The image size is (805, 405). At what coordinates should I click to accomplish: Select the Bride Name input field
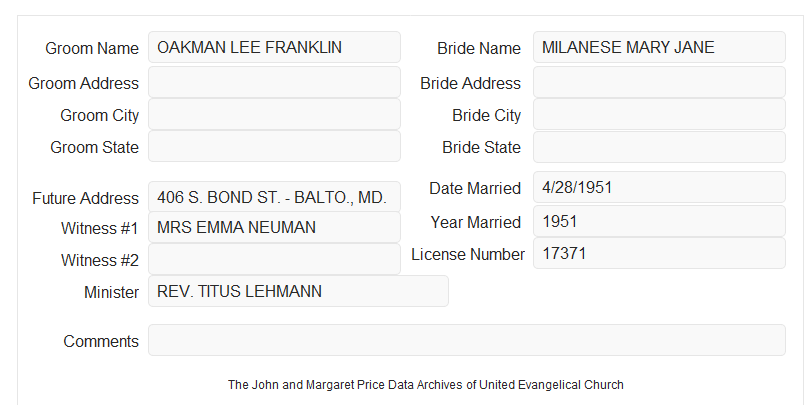coord(659,47)
